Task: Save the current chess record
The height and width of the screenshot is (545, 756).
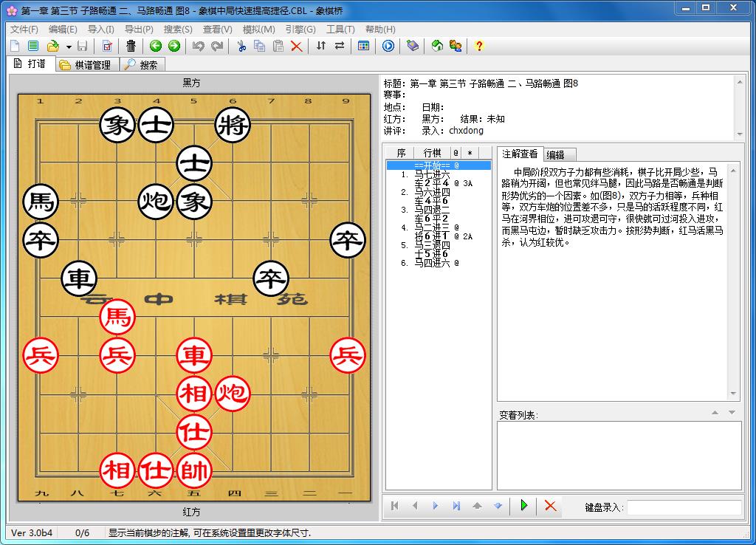Action: pos(83,46)
